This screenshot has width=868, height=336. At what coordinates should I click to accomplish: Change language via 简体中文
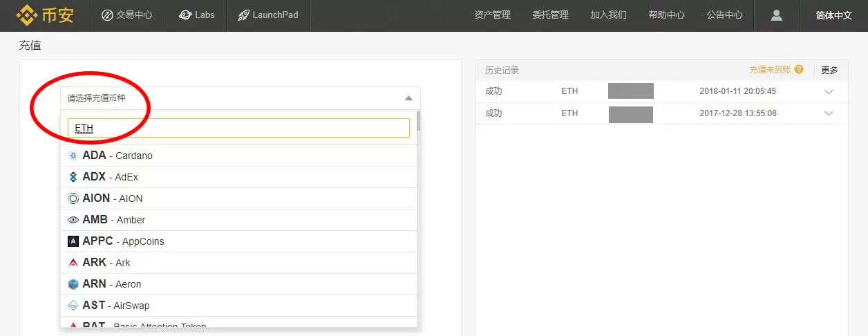[x=834, y=15]
